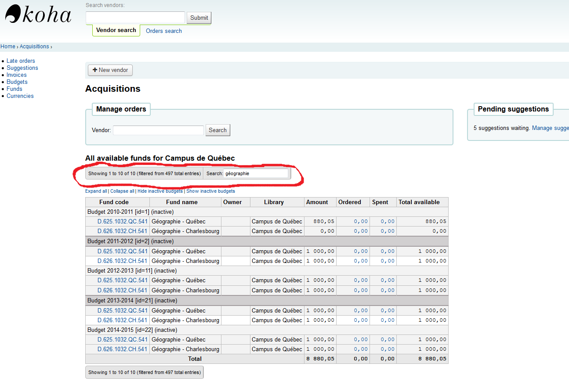The image size is (569, 392).
Task: Hide inactive budgets
Action: point(160,191)
